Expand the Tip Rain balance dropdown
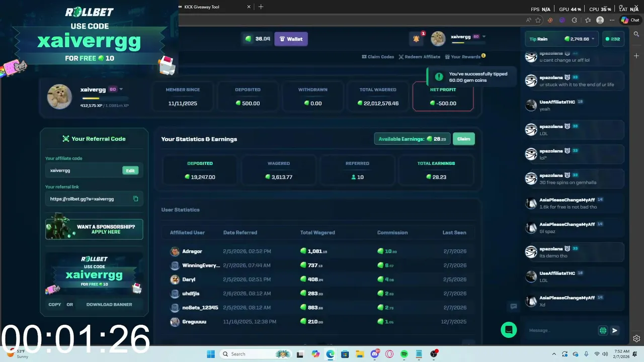Image resolution: width=644 pixels, height=362 pixels. (x=593, y=39)
